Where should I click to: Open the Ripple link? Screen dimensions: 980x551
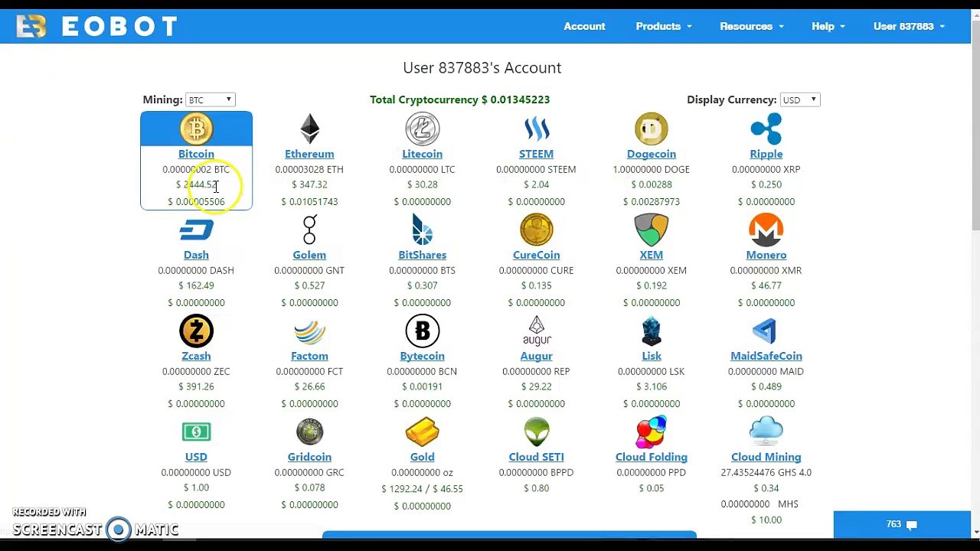click(766, 154)
